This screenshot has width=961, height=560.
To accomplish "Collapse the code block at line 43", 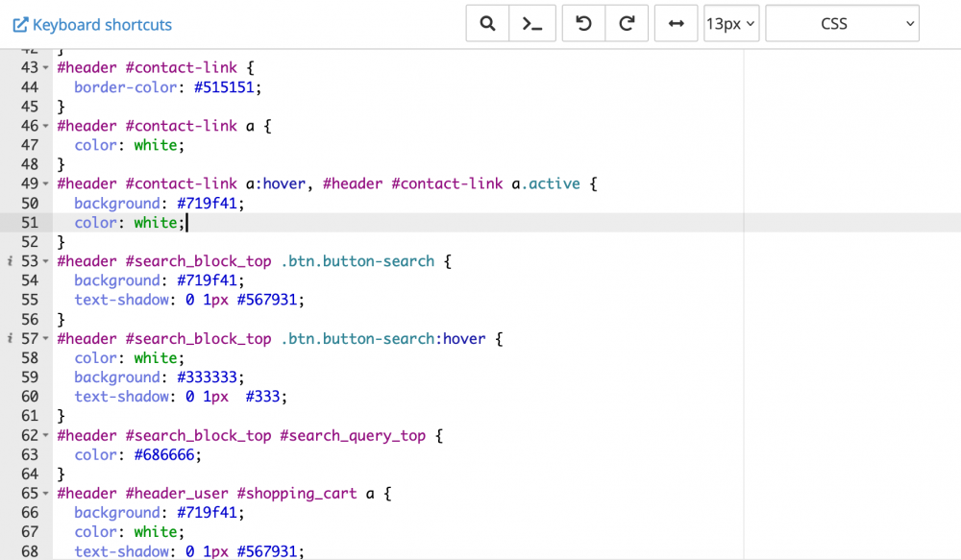I will [x=46, y=68].
